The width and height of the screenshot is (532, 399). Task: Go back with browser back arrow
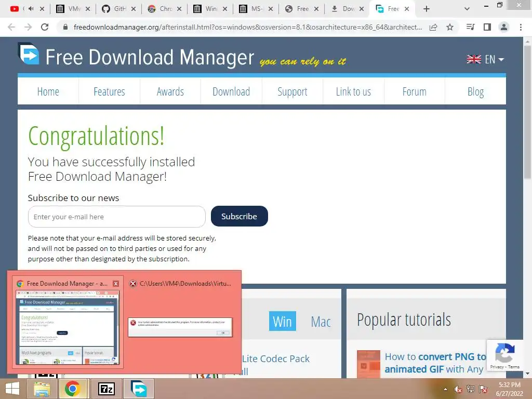coord(11,27)
